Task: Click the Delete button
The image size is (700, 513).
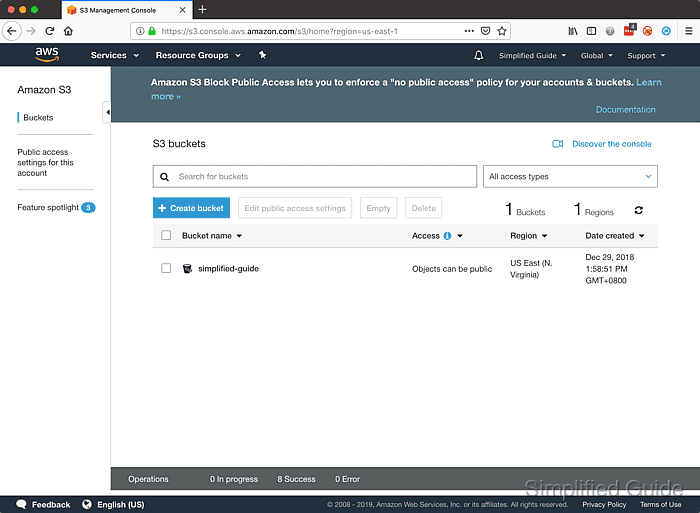Action: click(x=424, y=208)
